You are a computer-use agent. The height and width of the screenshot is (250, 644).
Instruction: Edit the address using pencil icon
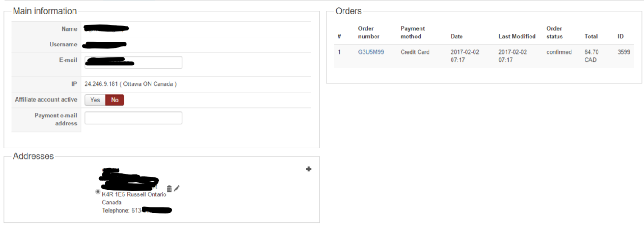pyautogui.click(x=177, y=188)
